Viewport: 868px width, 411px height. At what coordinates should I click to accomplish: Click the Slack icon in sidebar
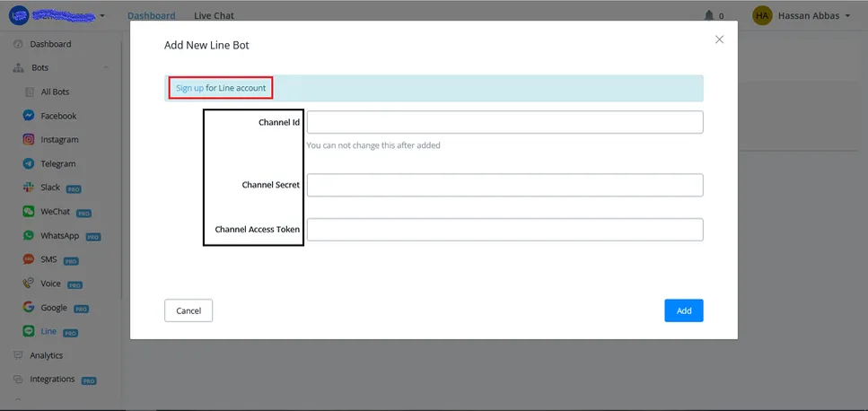(28, 188)
